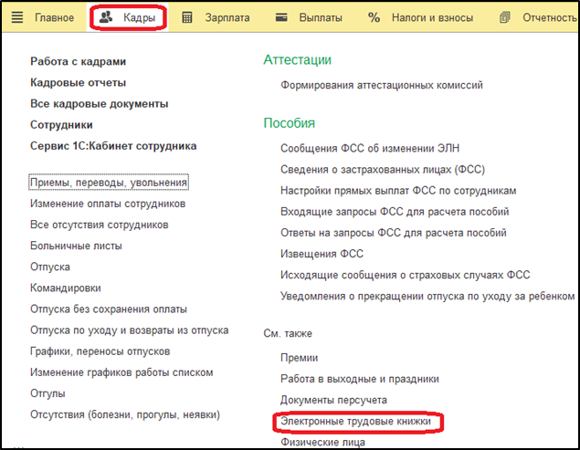This screenshot has height=450, width=580.
Task: Open Извещения ФСС
Action: tap(322, 254)
